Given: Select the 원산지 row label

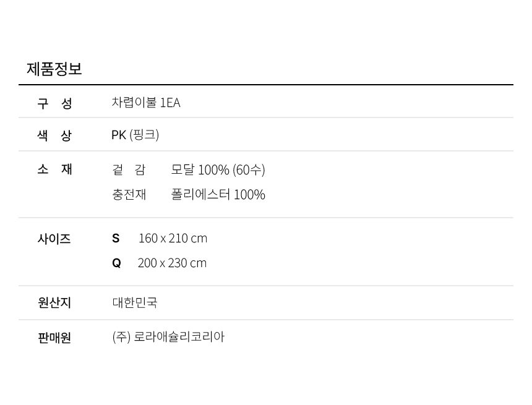Looking at the screenshot, I should [x=54, y=302].
